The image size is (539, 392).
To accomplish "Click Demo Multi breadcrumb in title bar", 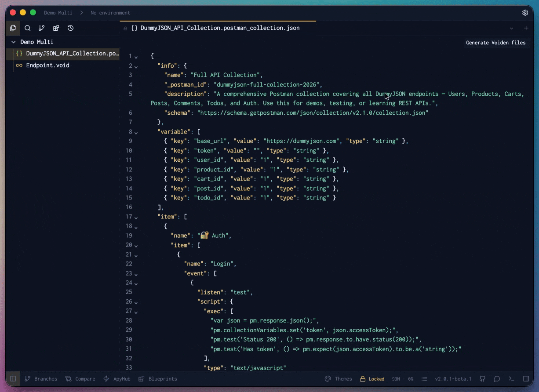I will point(58,13).
